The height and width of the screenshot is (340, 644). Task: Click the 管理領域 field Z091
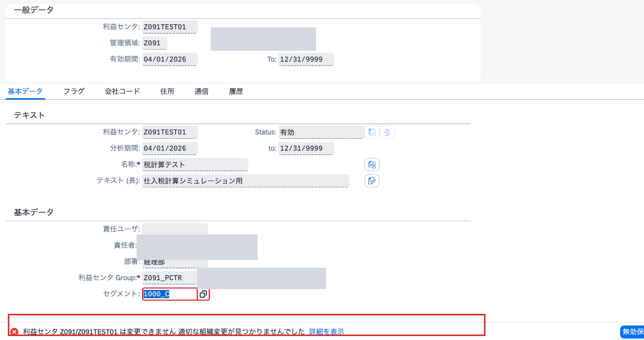click(x=155, y=43)
